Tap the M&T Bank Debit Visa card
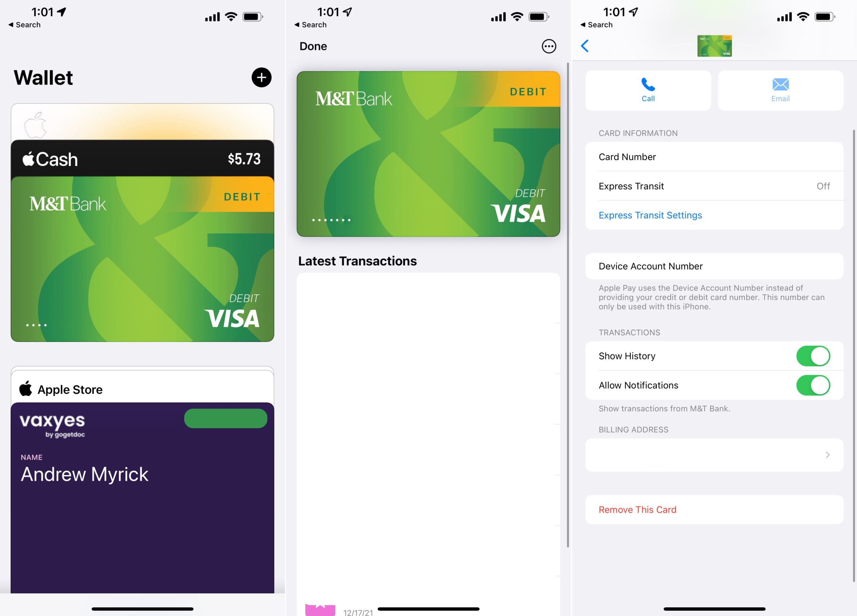 pyautogui.click(x=143, y=259)
